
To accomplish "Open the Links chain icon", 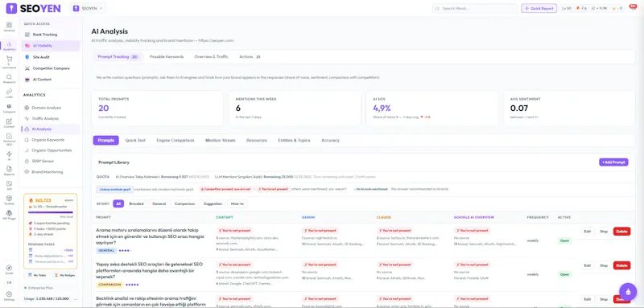I will tap(9, 93).
